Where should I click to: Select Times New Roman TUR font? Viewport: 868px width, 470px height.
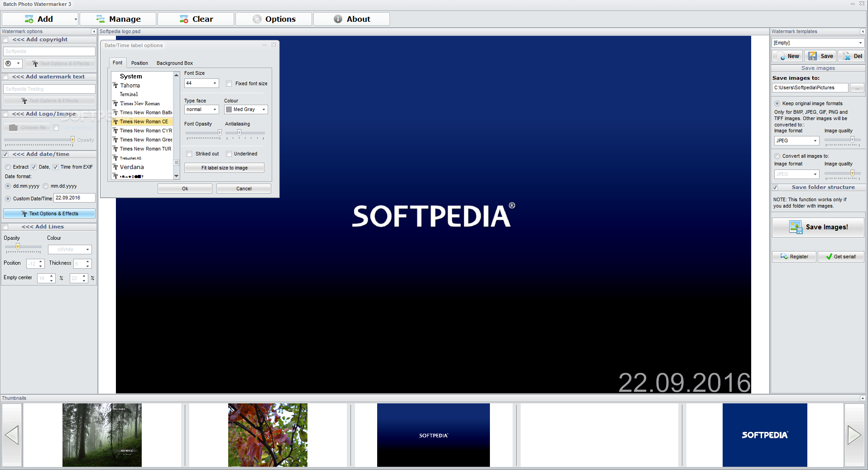(x=142, y=149)
